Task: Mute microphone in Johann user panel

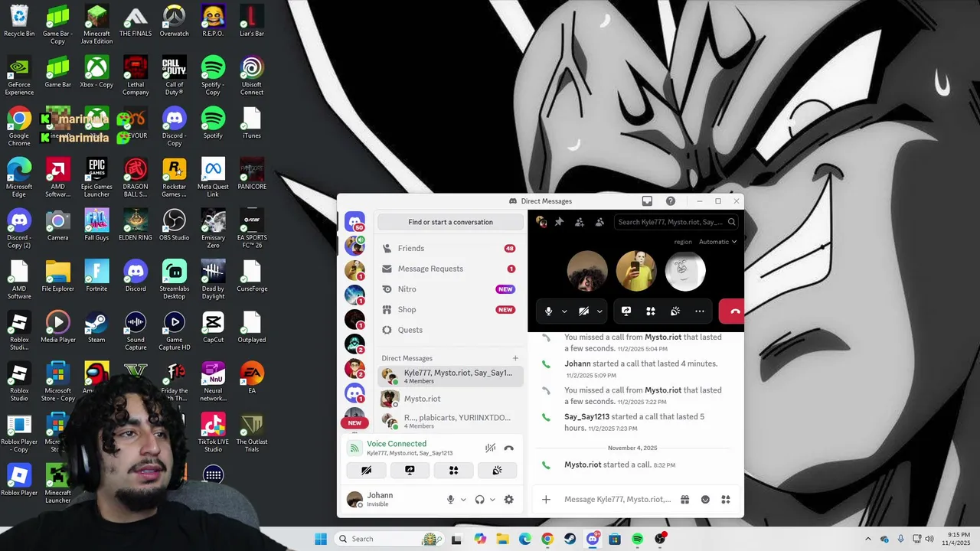Action: click(450, 500)
